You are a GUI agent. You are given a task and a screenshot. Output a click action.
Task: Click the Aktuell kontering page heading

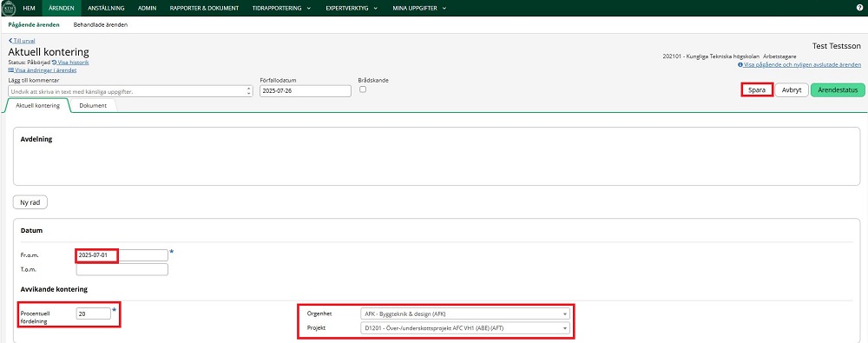(49, 52)
